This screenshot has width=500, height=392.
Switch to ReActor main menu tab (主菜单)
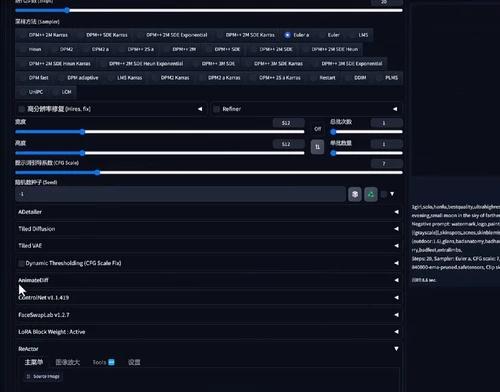(34, 362)
